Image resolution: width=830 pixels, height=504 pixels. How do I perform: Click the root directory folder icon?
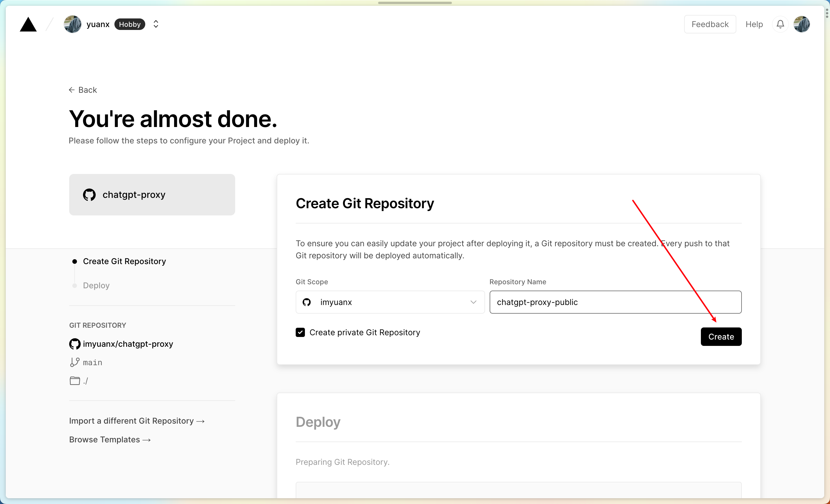[74, 381]
